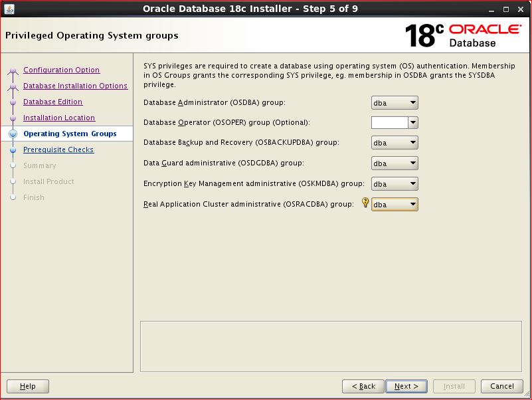The image size is (532, 400).
Task: Open the OSBACKUPDBA group dropdown
Action: 395,143
